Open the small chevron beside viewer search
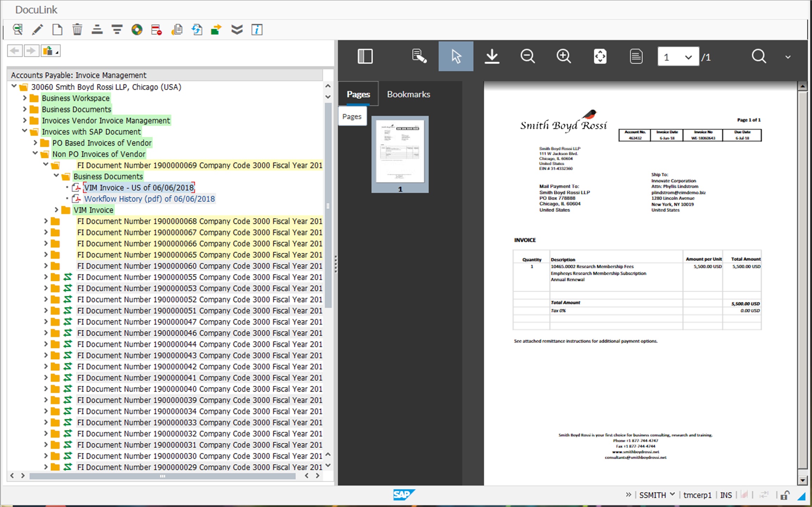 (x=788, y=57)
